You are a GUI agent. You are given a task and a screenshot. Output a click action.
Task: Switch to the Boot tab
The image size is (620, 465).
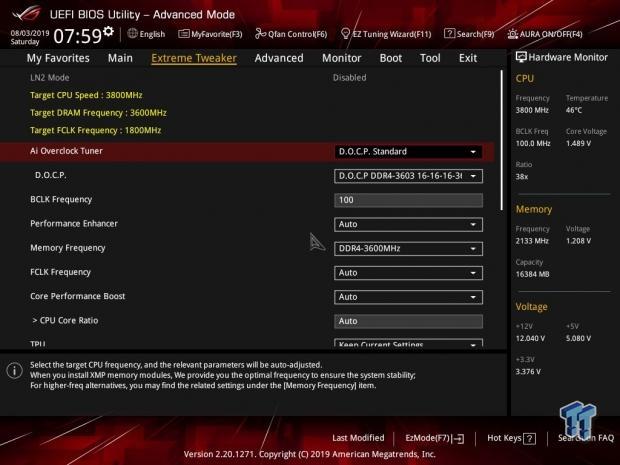[x=391, y=58]
